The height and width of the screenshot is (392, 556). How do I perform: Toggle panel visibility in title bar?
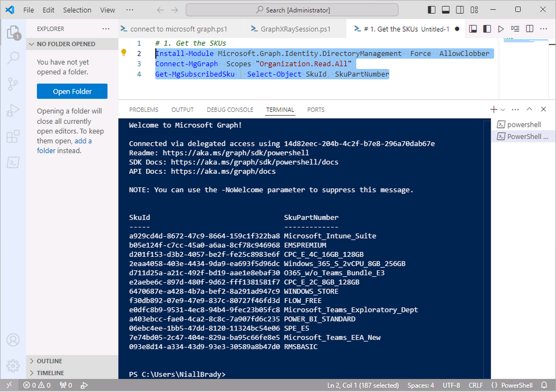446,10
